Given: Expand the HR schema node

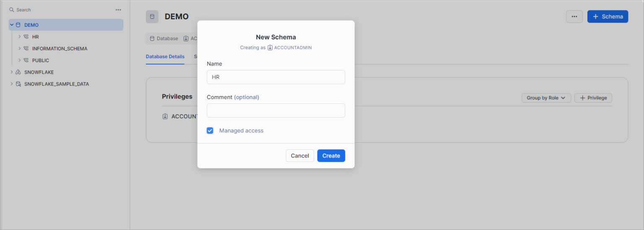Looking at the screenshot, I should coord(19,37).
